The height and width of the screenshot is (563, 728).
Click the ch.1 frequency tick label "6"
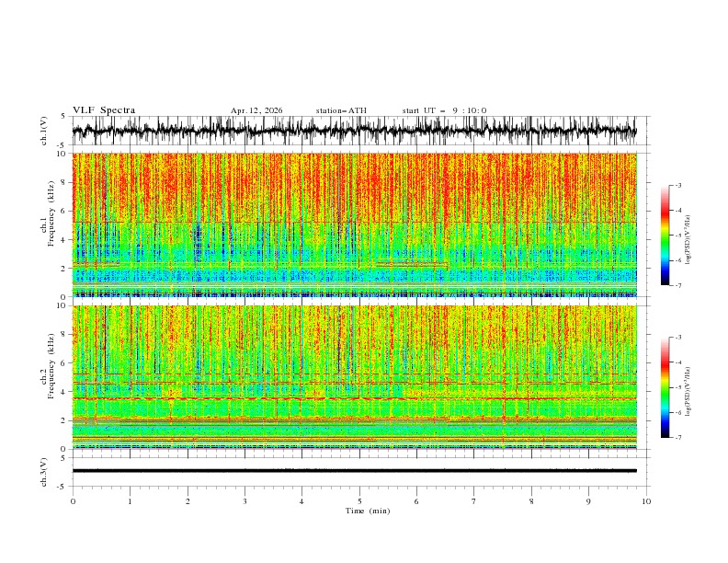(63, 211)
